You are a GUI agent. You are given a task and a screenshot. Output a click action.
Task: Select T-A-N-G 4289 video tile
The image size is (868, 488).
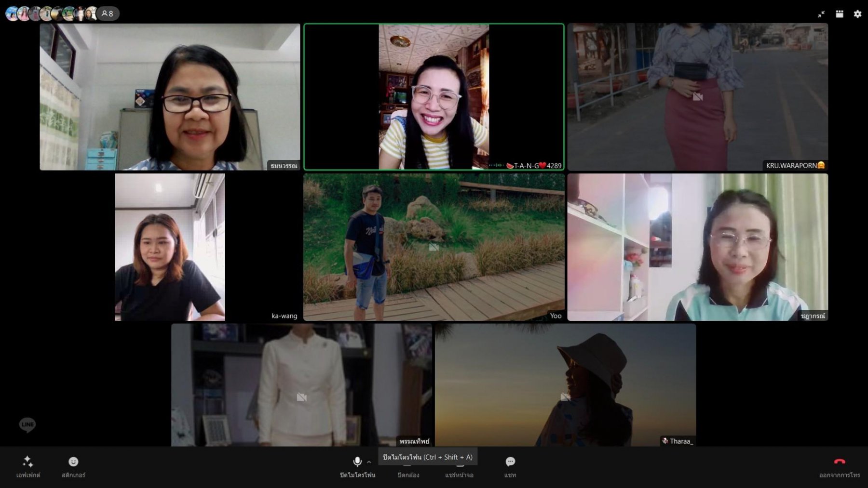coord(434,97)
